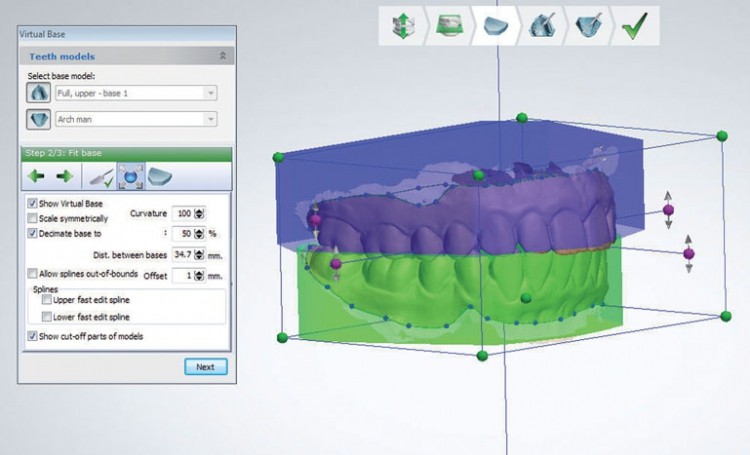The height and width of the screenshot is (455, 750).
Task: Click the Offset value field
Action: (183, 276)
